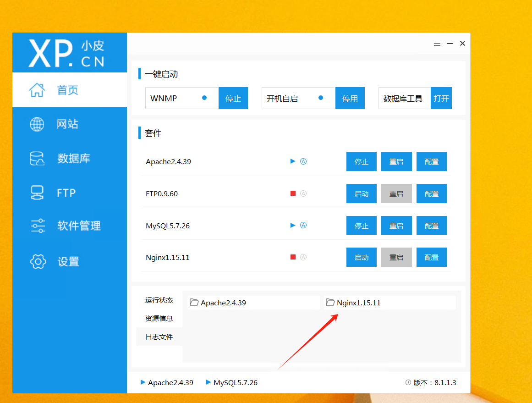
Task: Click the home house icon
Action: 37,90
